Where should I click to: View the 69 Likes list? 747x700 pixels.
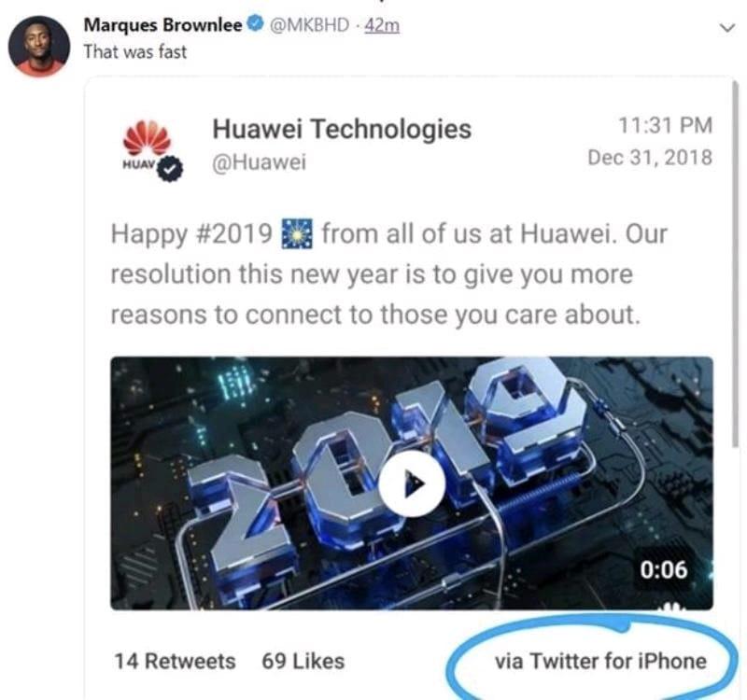pyautogui.click(x=303, y=661)
